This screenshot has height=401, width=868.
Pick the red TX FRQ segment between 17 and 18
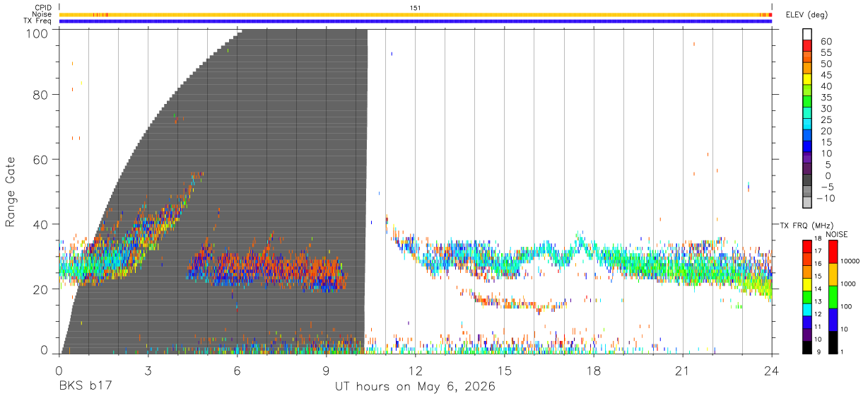pyautogui.click(x=807, y=245)
